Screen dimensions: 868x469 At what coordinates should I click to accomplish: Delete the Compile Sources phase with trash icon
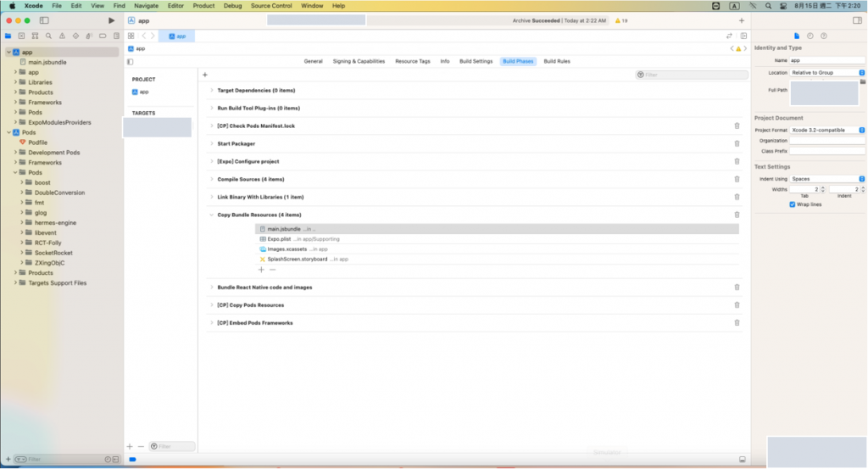(737, 179)
